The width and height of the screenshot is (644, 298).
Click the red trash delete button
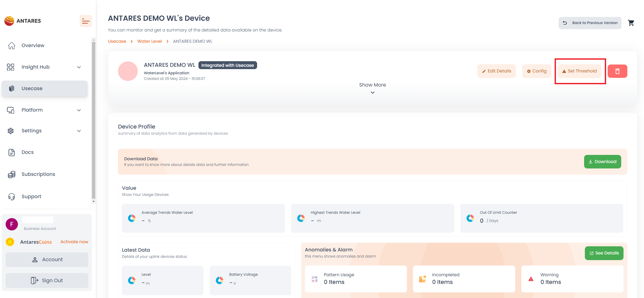(x=617, y=71)
